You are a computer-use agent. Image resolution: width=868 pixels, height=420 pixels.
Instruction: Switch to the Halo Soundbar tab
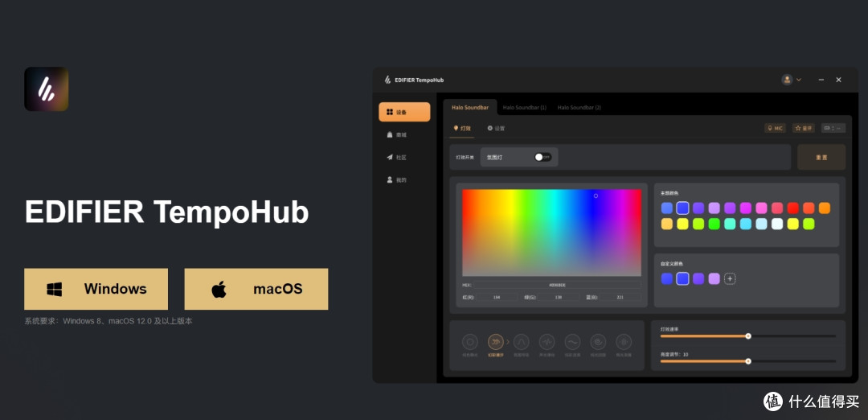tap(470, 108)
